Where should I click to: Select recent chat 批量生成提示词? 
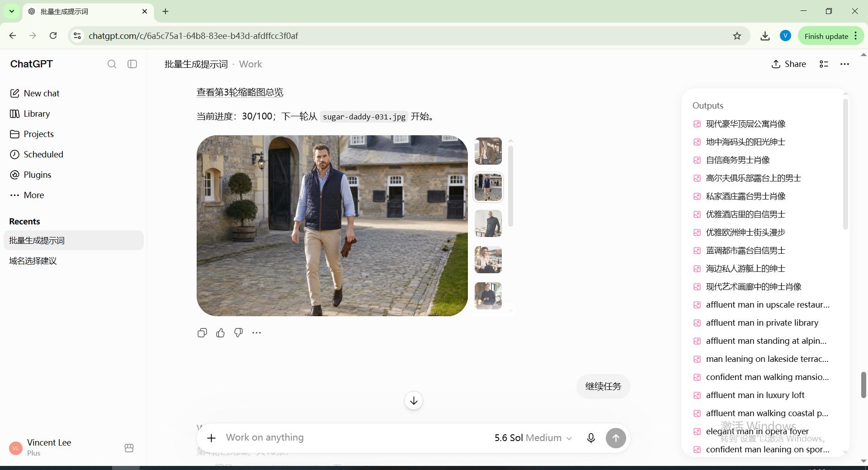coord(74,240)
